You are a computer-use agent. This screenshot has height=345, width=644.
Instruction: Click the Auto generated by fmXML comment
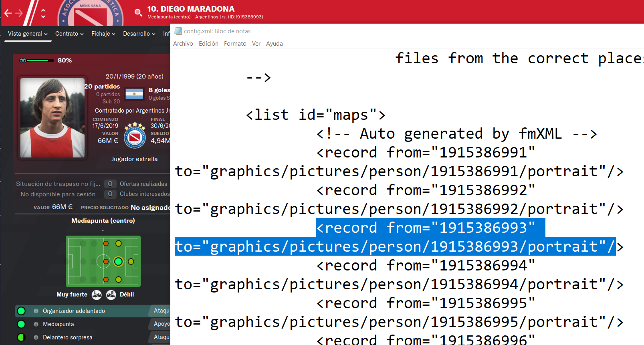click(457, 134)
